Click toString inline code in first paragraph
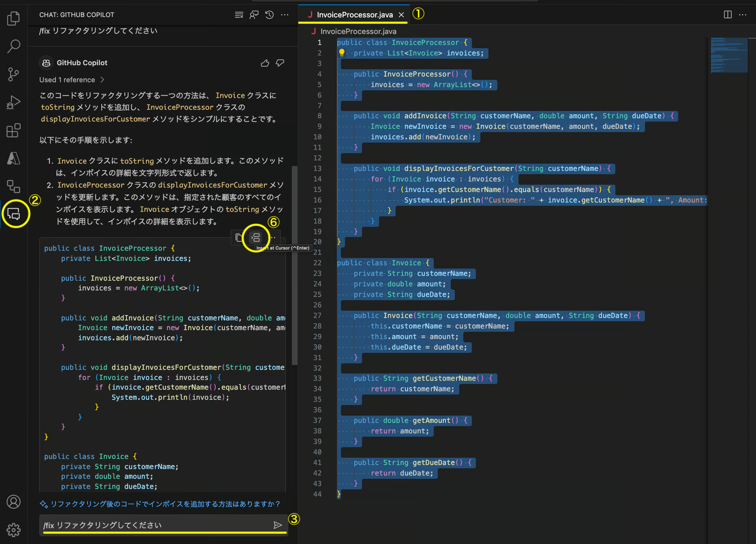756x544 pixels. [x=58, y=107]
